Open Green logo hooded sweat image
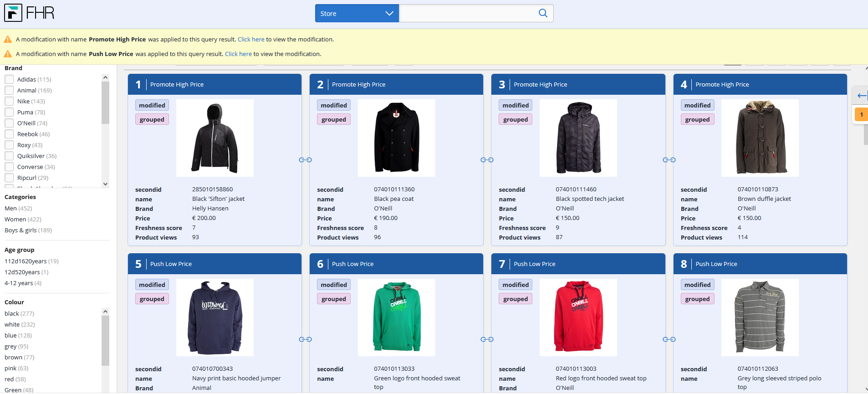 click(x=397, y=317)
